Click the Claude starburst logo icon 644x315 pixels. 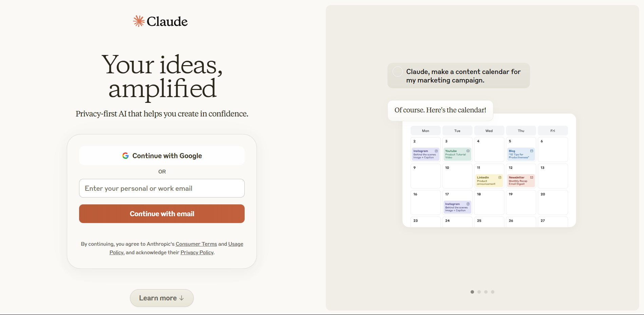[139, 21]
